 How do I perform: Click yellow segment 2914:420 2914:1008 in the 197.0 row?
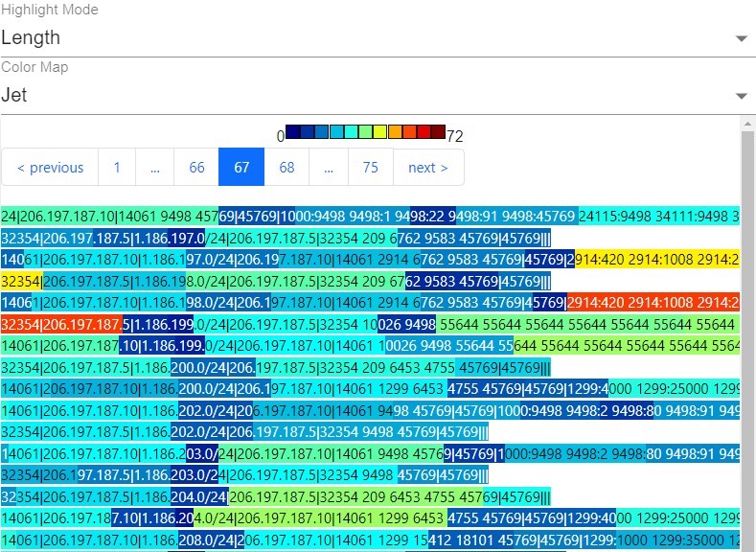pos(657,260)
